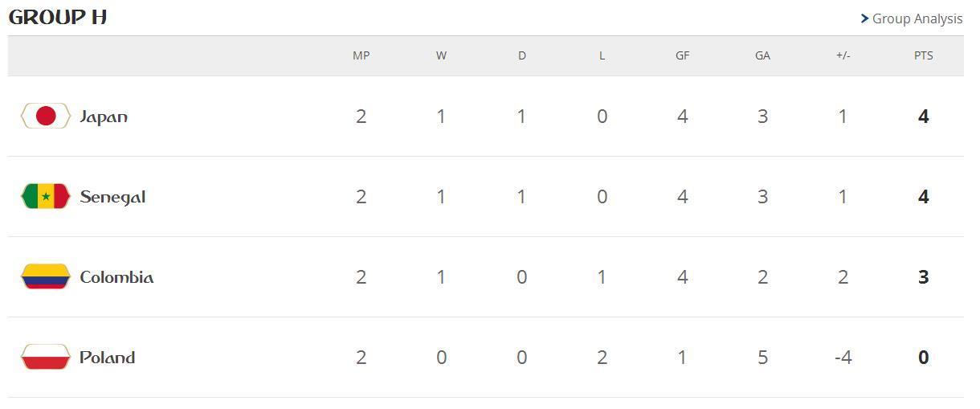Click Poland's -4 goal difference value
This screenshot has width=980, height=409.
coord(843,358)
